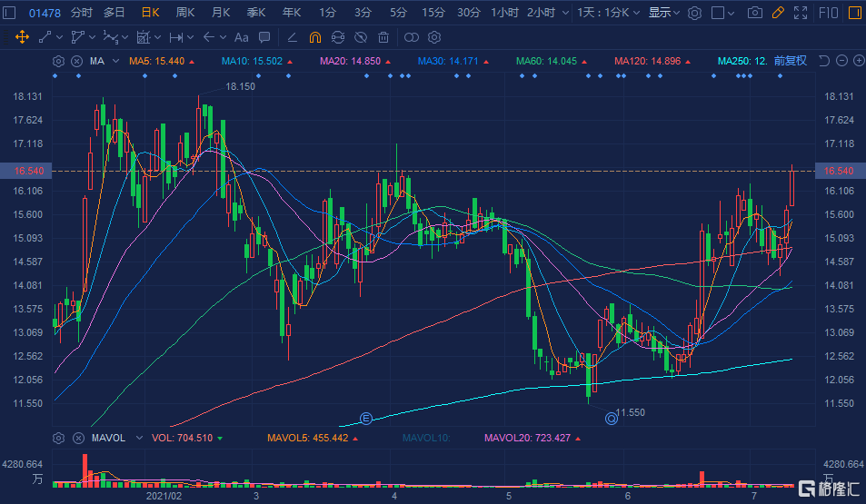
Task: Select the angle line drawing tool
Action: pyautogui.click(x=291, y=37)
